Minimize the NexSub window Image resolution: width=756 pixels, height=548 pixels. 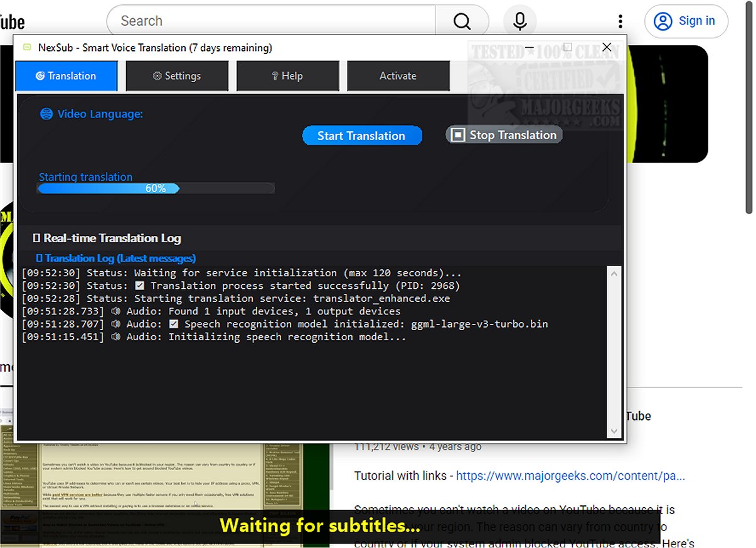[x=530, y=47]
